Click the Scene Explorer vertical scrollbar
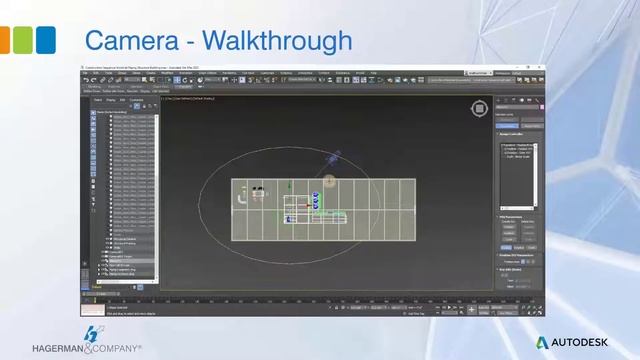This screenshot has height=360, width=640. [157, 197]
